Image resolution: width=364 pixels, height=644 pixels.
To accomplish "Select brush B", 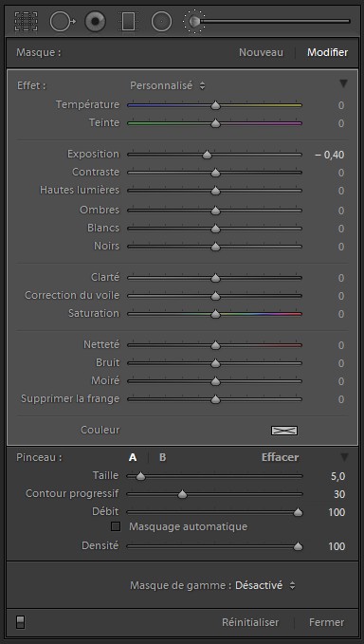I will click(162, 457).
